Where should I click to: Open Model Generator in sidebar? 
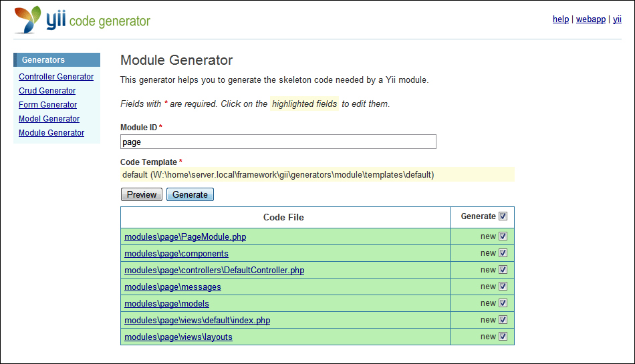point(49,119)
